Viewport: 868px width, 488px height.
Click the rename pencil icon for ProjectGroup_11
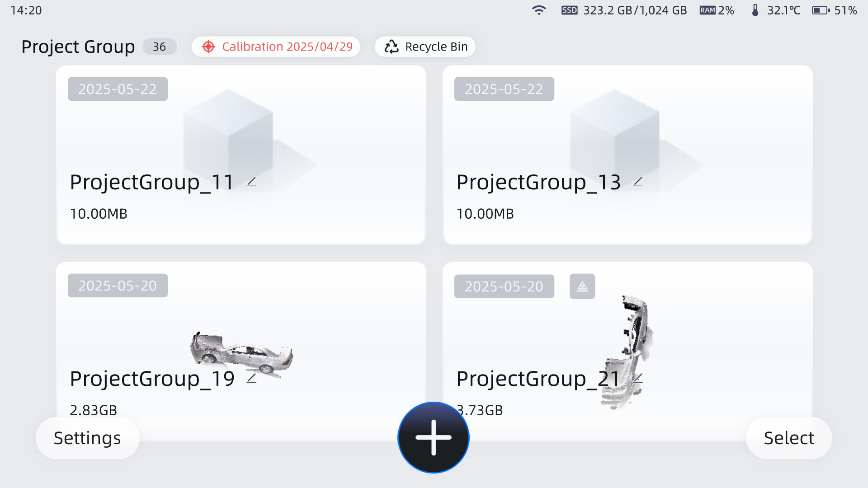click(x=251, y=182)
